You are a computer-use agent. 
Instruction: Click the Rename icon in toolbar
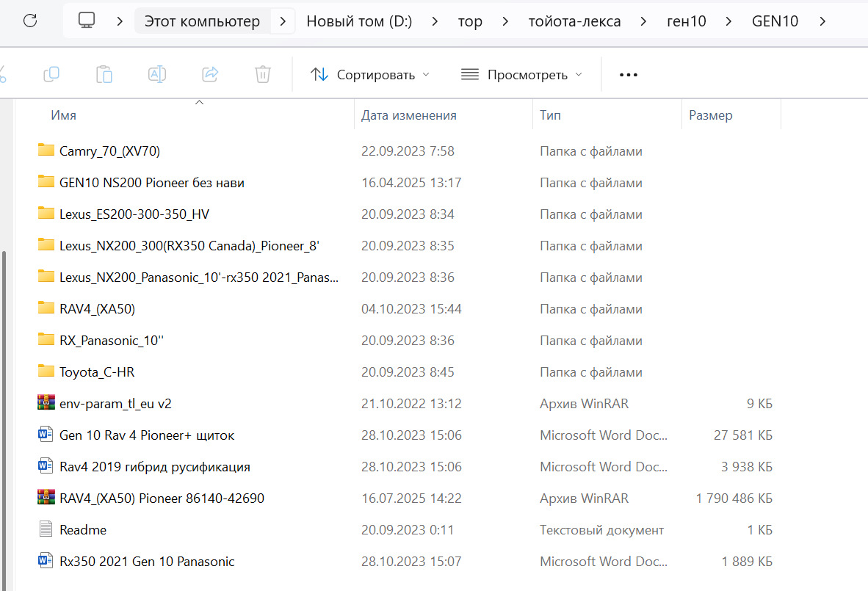[x=157, y=74]
